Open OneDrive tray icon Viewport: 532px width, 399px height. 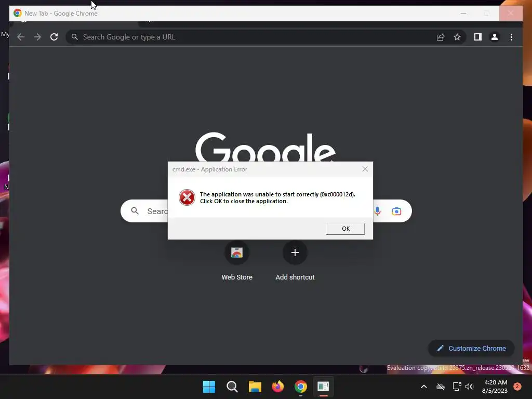[x=441, y=387]
